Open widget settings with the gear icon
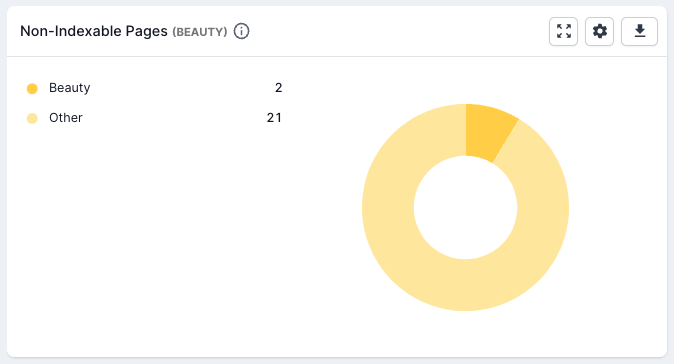 (600, 31)
